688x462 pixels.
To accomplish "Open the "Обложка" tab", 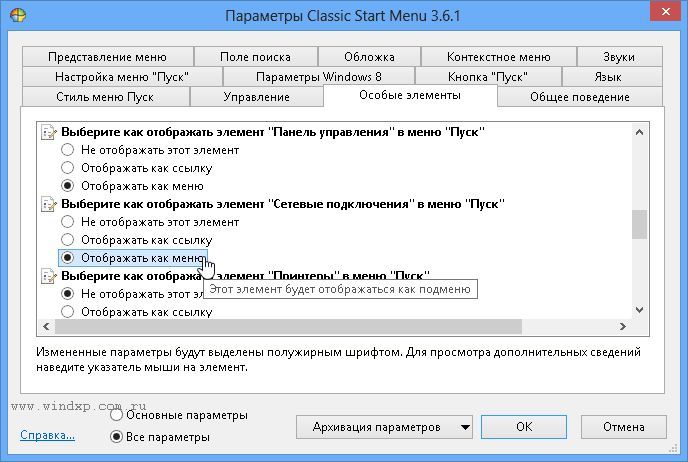I will click(369, 57).
